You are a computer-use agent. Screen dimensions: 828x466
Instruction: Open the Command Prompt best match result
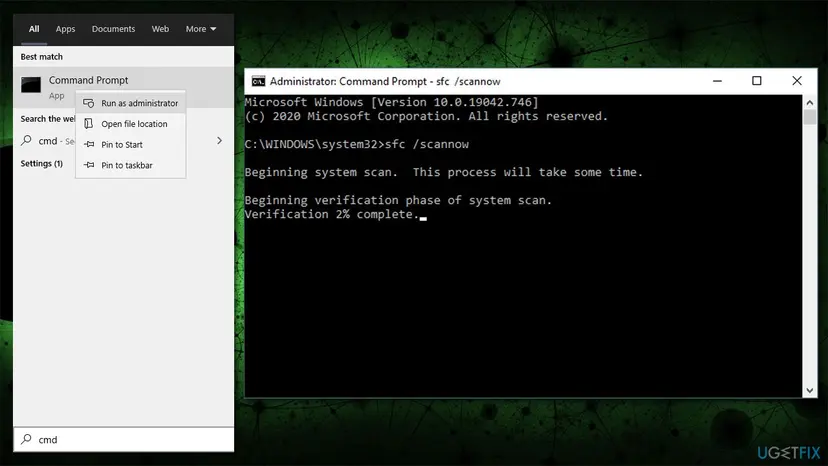click(124, 87)
